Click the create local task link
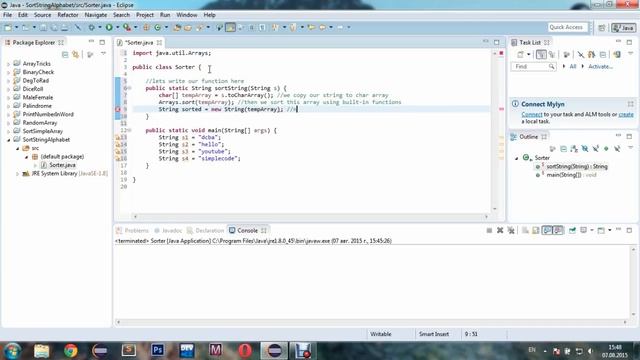 point(626,115)
